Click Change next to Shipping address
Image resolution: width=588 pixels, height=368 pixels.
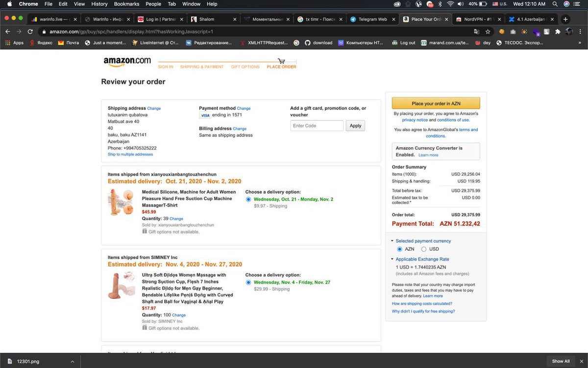point(154,108)
